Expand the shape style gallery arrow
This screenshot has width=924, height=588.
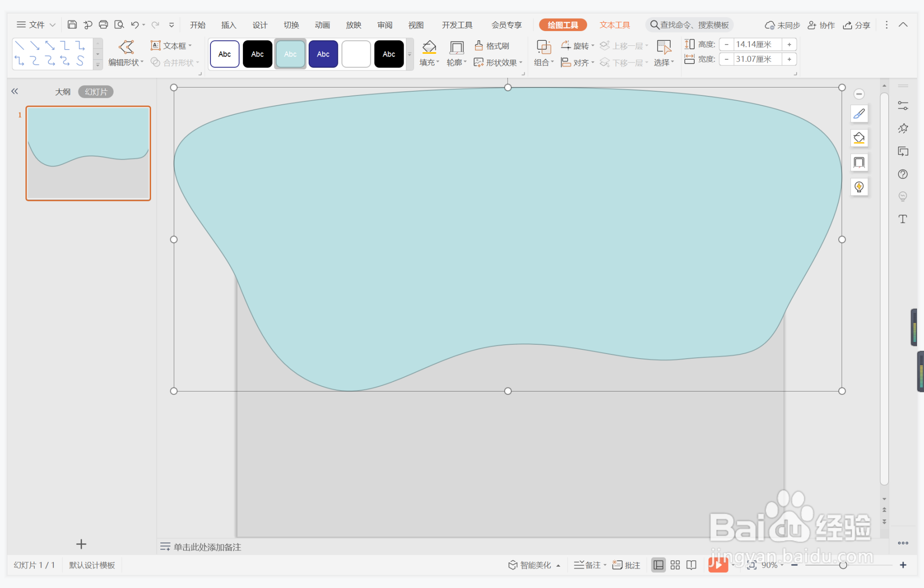point(410,54)
